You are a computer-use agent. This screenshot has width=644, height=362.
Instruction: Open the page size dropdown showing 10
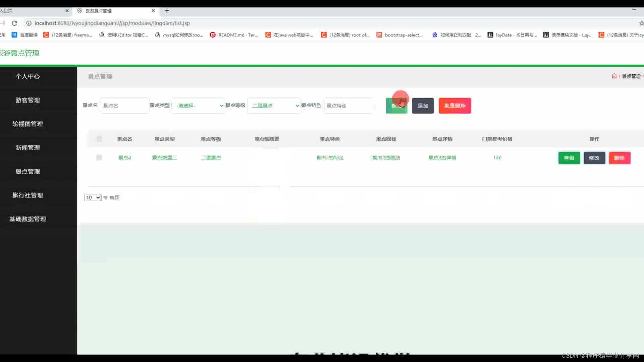pyautogui.click(x=93, y=197)
